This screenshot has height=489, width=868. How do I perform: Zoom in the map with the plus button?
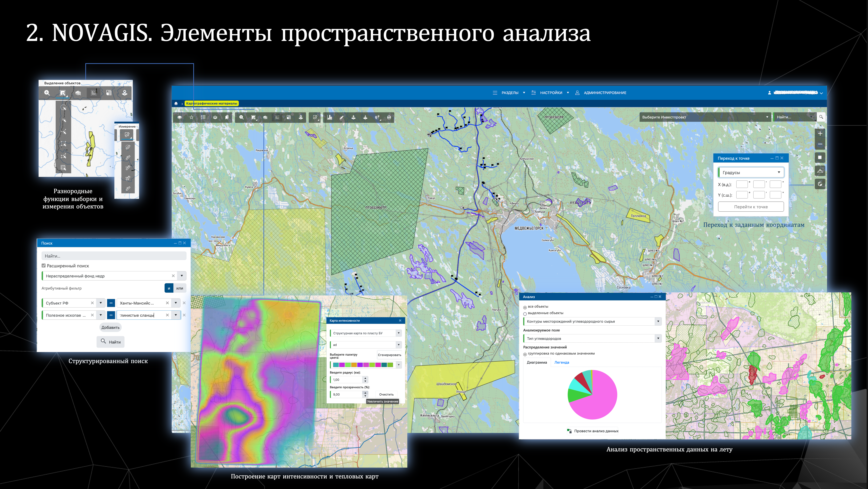pyautogui.click(x=820, y=134)
